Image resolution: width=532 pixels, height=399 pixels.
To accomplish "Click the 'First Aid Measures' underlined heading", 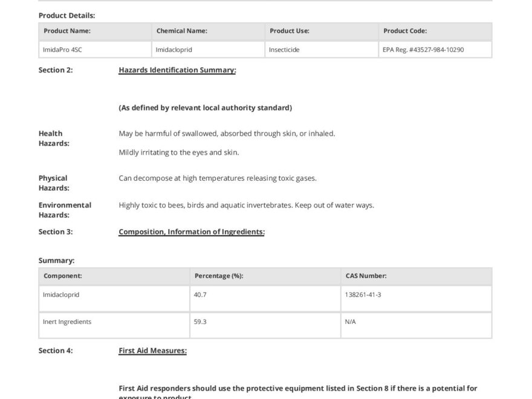I will [x=152, y=351].
